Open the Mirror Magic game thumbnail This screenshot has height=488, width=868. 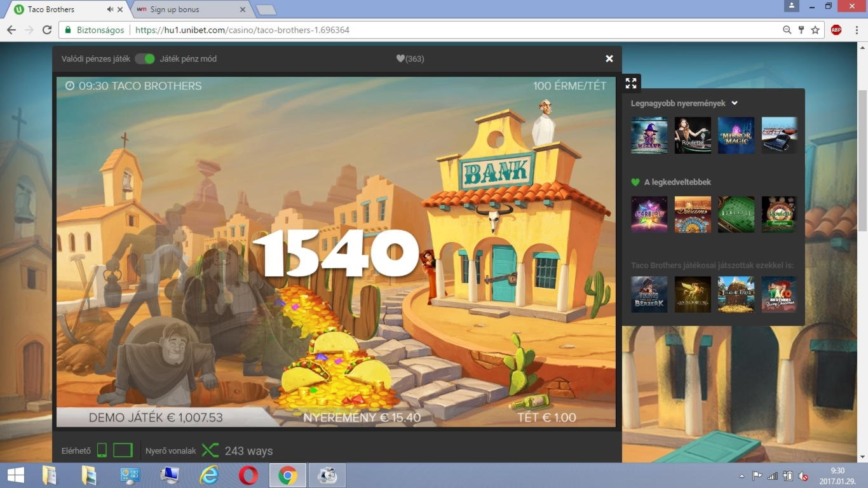click(736, 135)
